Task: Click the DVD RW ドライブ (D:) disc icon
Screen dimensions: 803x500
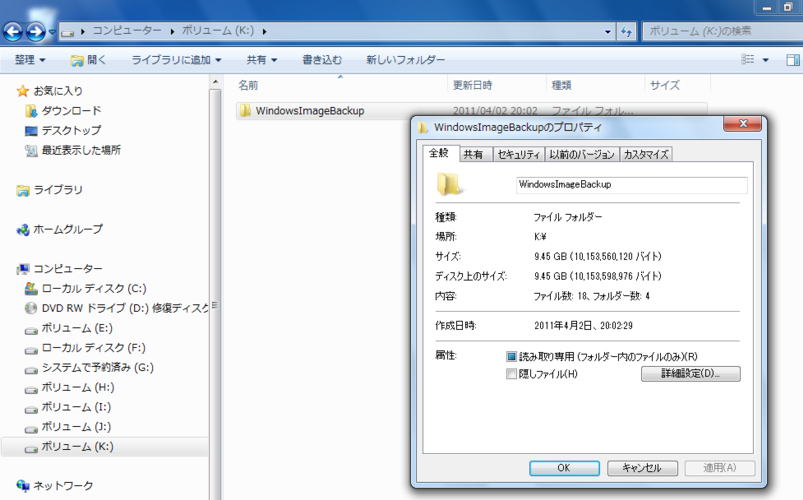Action: pyautogui.click(x=31, y=308)
